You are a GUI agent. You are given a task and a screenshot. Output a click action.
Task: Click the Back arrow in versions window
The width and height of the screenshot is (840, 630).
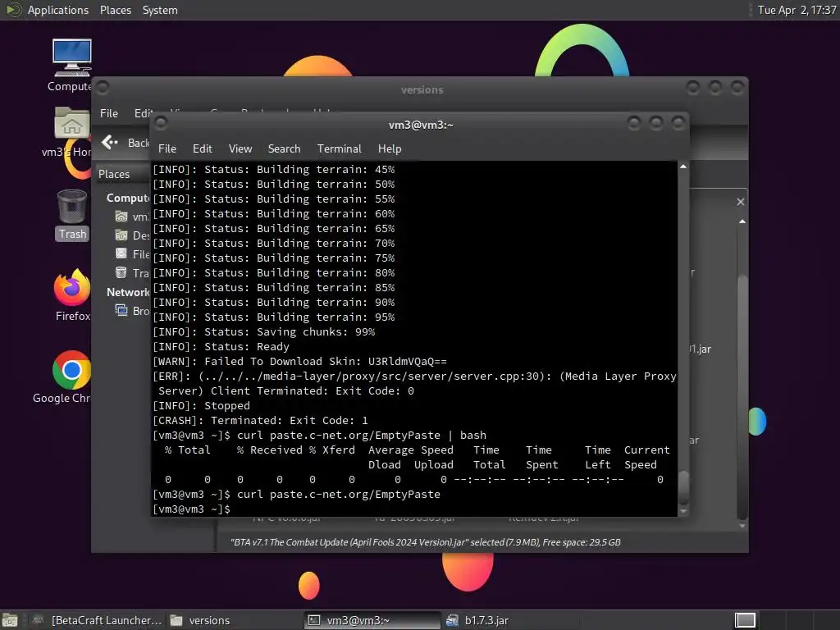[x=110, y=143]
